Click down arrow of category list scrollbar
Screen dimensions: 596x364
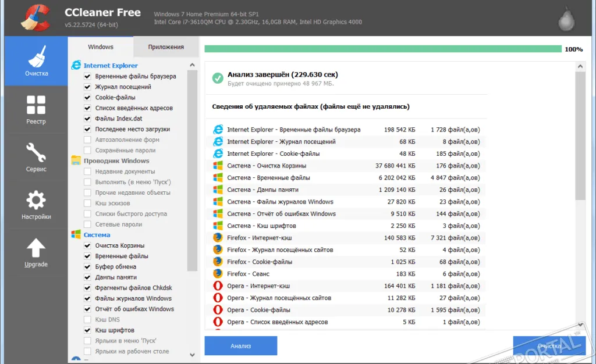point(192,355)
